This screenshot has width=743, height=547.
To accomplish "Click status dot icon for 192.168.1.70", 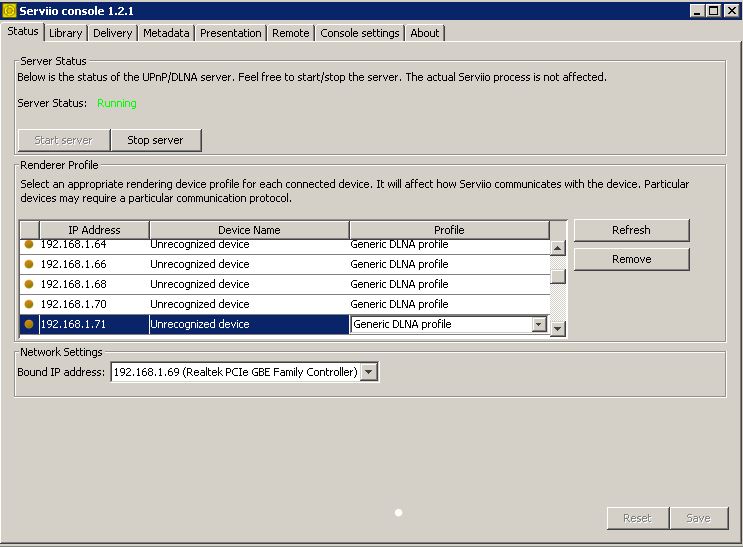I will (29, 304).
